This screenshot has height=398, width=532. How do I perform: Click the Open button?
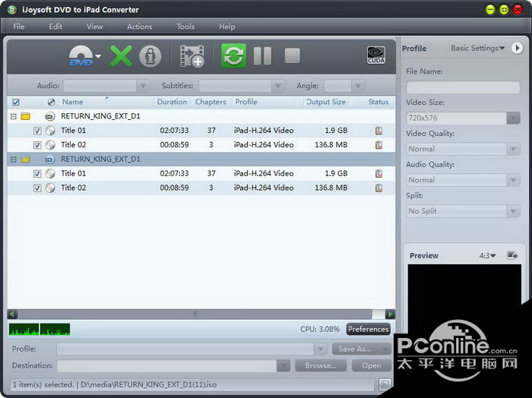coord(371,366)
